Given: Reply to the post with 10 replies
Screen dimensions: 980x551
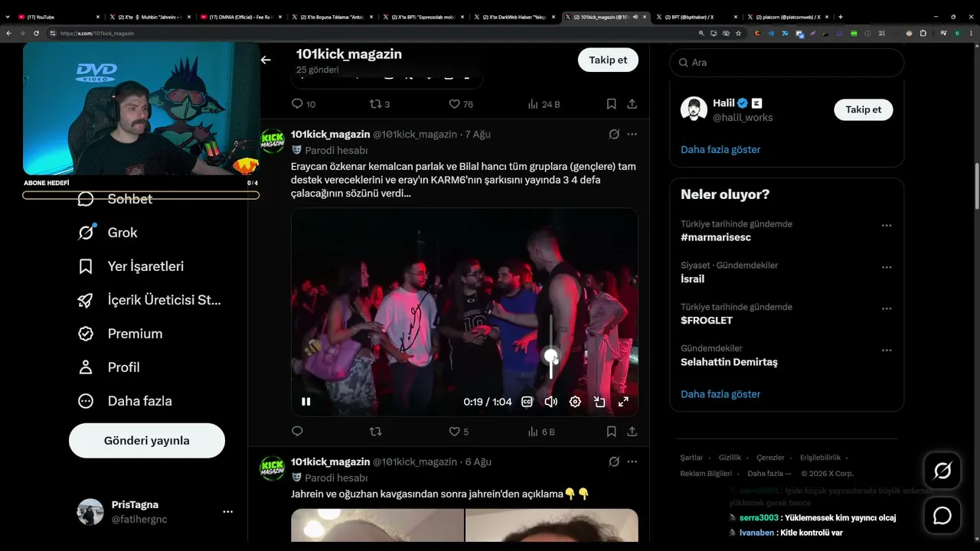Looking at the screenshot, I should (304, 104).
